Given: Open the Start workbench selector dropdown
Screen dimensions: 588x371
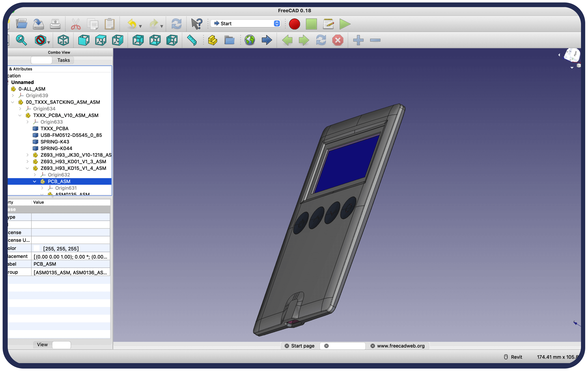Looking at the screenshot, I should point(246,23).
